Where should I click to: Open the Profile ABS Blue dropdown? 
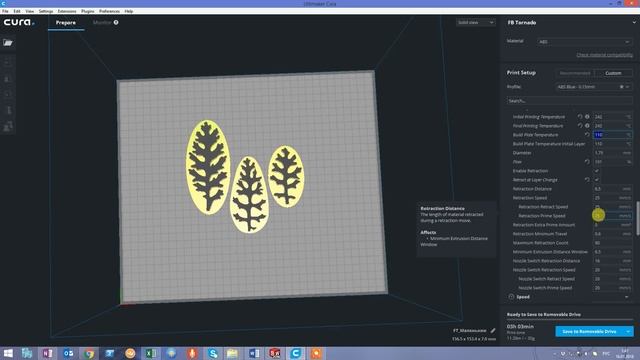coord(594,87)
